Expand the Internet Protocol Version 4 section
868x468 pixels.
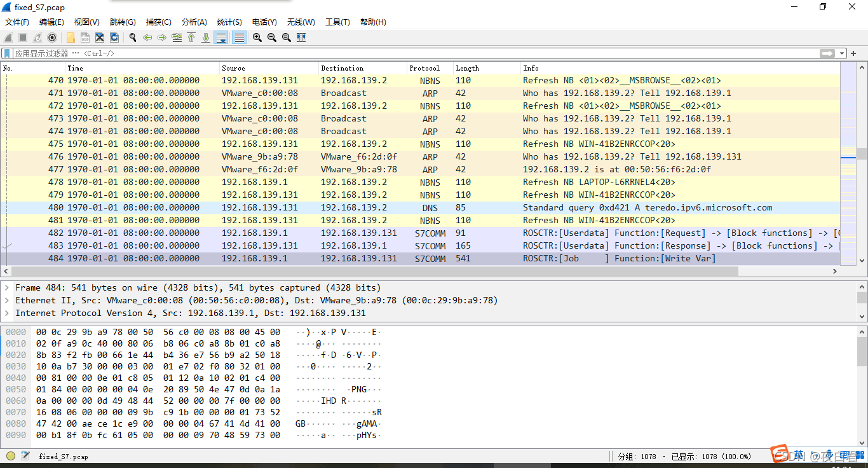click(8, 313)
